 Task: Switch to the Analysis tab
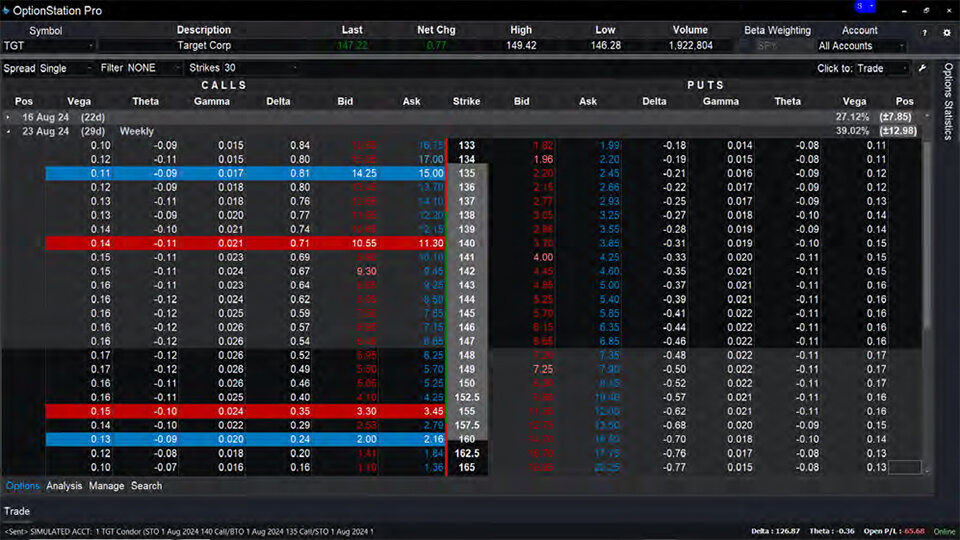coord(64,486)
